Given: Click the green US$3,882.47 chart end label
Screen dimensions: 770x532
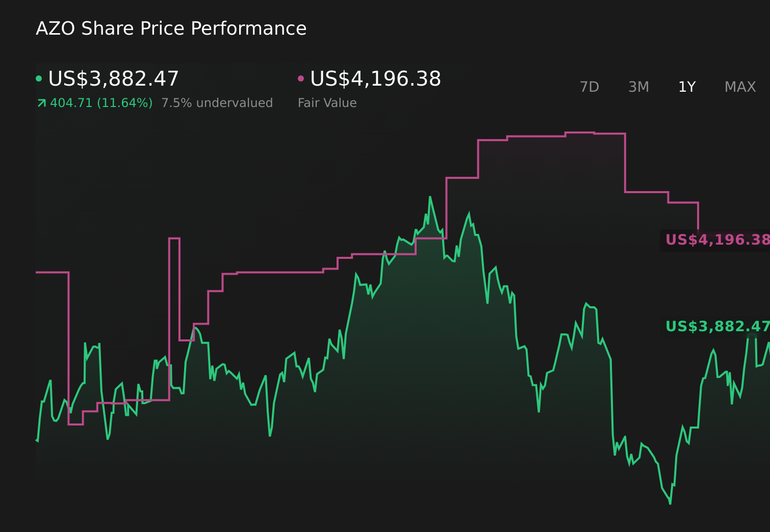Looking at the screenshot, I should (x=716, y=327).
